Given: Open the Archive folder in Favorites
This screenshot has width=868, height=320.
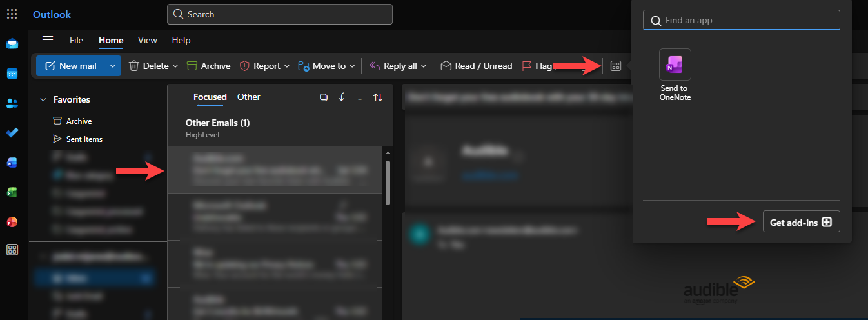Looking at the screenshot, I should click(73, 121).
